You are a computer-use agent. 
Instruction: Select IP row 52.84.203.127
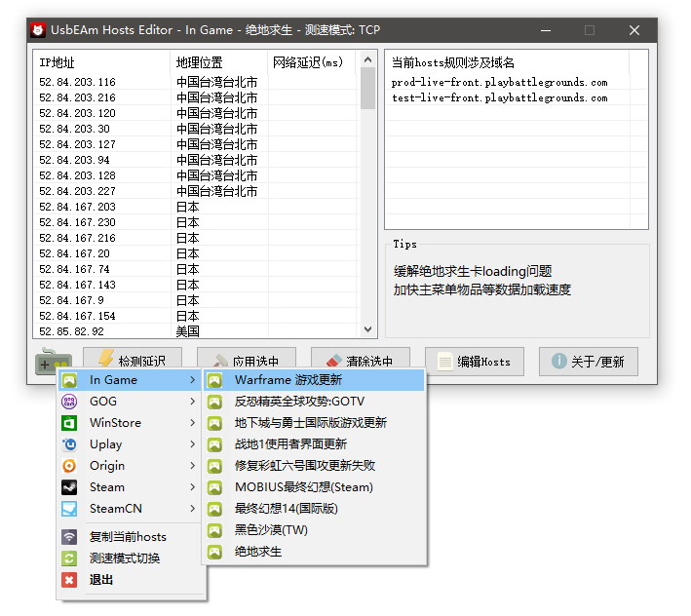[x=197, y=144]
